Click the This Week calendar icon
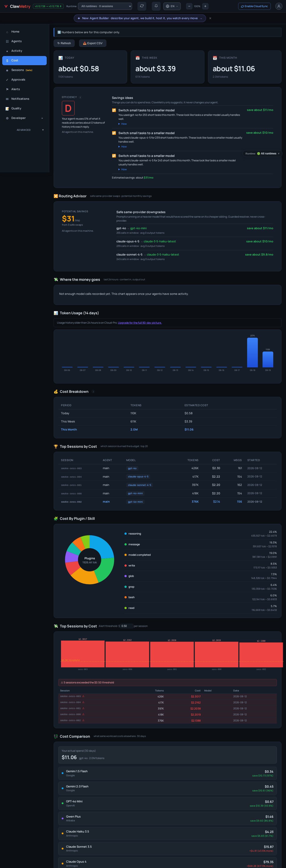The height and width of the screenshot is (868, 286). [x=138, y=58]
